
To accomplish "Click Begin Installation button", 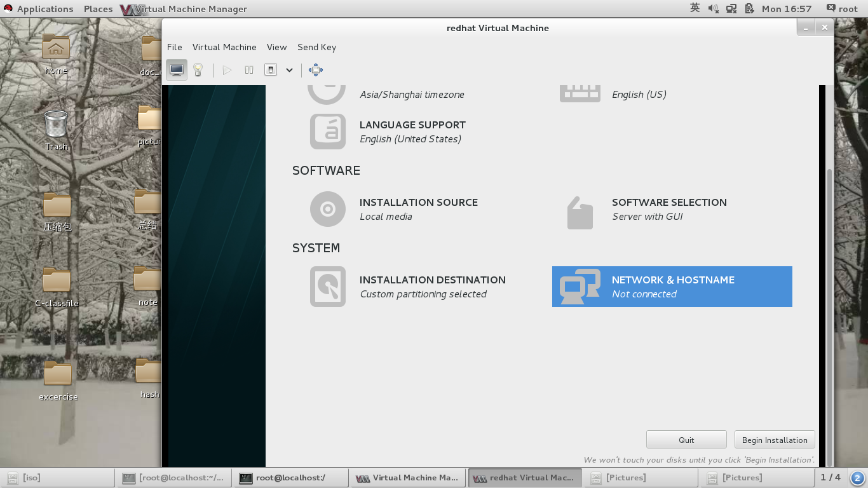I will tap(775, 440).
